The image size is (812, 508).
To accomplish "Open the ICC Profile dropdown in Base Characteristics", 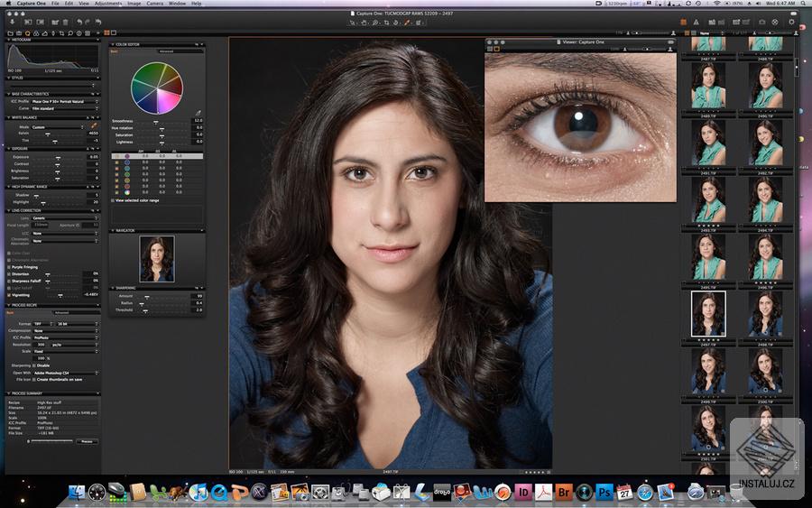I will pos(65,101).
